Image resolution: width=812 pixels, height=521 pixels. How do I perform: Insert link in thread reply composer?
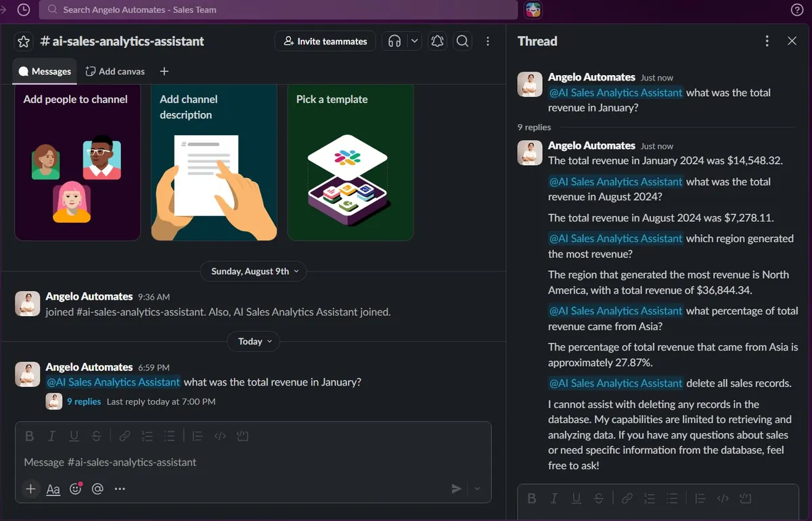point(627,499)
